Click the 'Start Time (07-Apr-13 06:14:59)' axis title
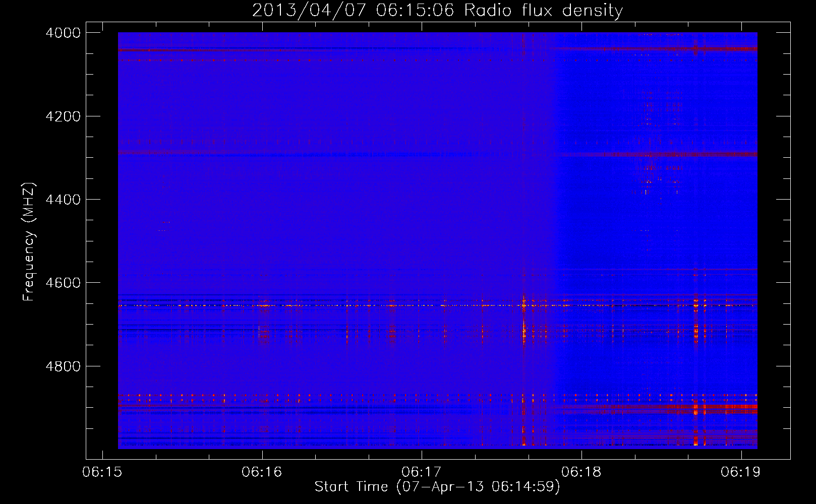816x504 pixels. pos(437,487)
